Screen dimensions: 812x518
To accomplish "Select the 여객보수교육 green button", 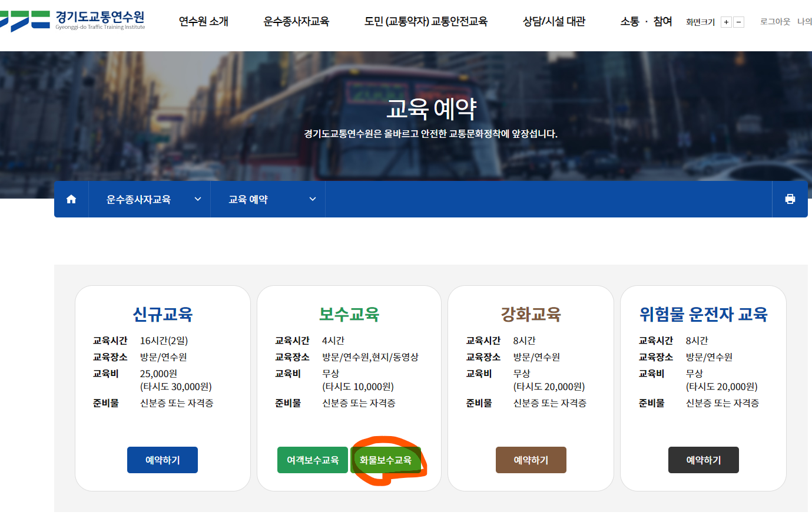I will 313,460.
